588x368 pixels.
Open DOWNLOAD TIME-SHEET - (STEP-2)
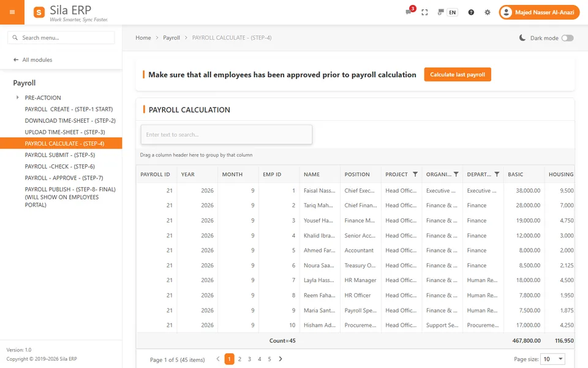70,121
